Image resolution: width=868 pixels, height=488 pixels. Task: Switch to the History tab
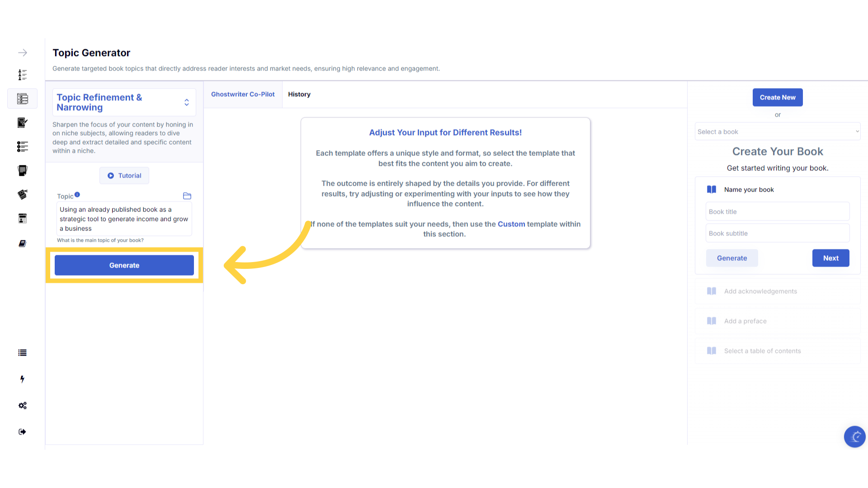[x=299, y=94]
